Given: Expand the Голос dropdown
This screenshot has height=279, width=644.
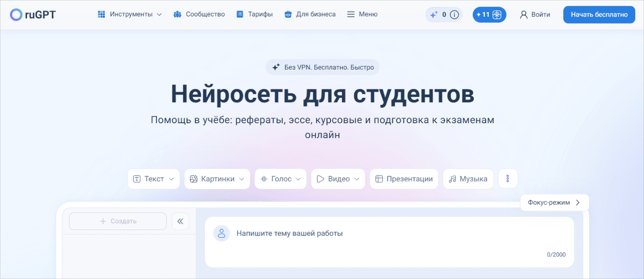Looking at the screenshot, I should 280,179.
